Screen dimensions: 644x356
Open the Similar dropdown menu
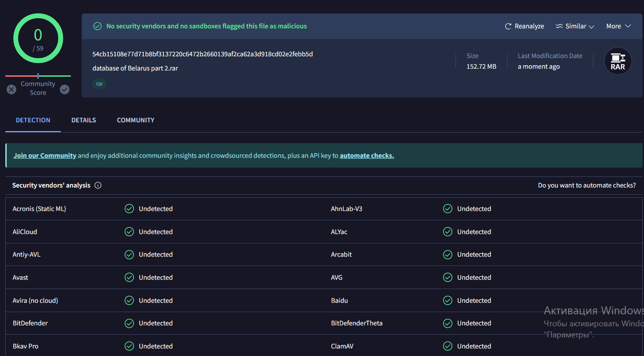pyautogui.click(x=575, y=27)
